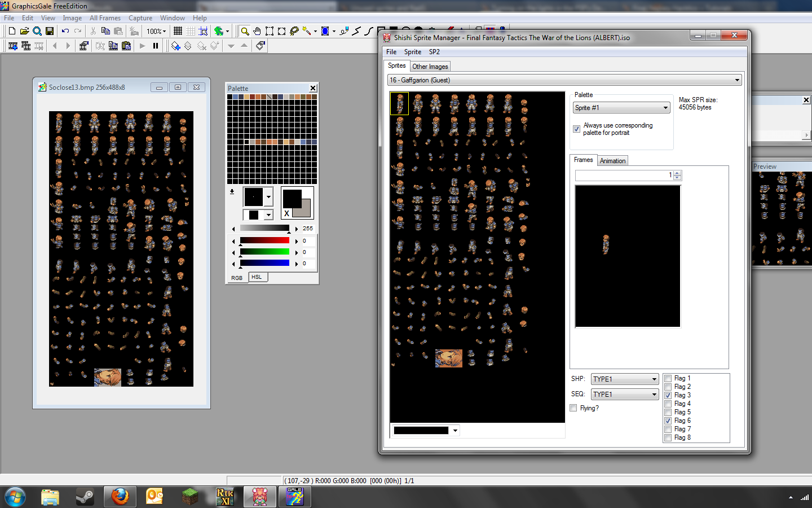Choose the Hand pan tool
Image resolution: width=812 pixels, height=508 pixels.
(257, 31)
